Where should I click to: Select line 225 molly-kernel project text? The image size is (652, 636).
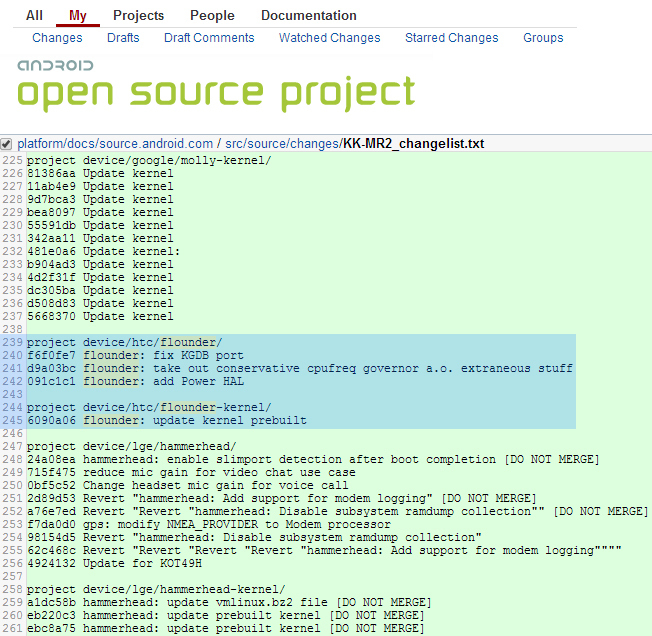click(149, 160)
